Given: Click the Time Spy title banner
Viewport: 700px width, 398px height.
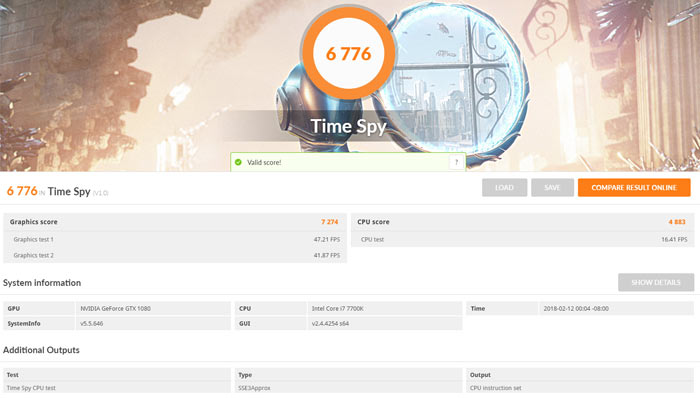Looking at the screenshot, I should pos(348,126).
